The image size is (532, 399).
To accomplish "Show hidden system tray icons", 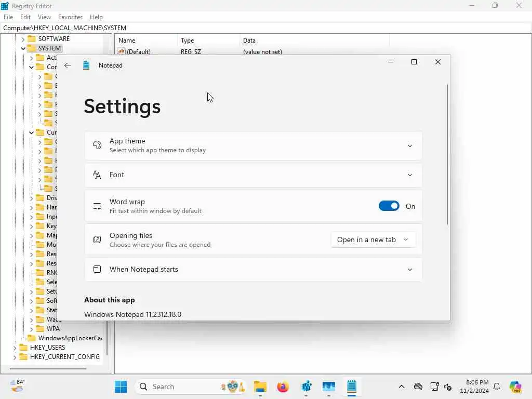I will point(402,387).
